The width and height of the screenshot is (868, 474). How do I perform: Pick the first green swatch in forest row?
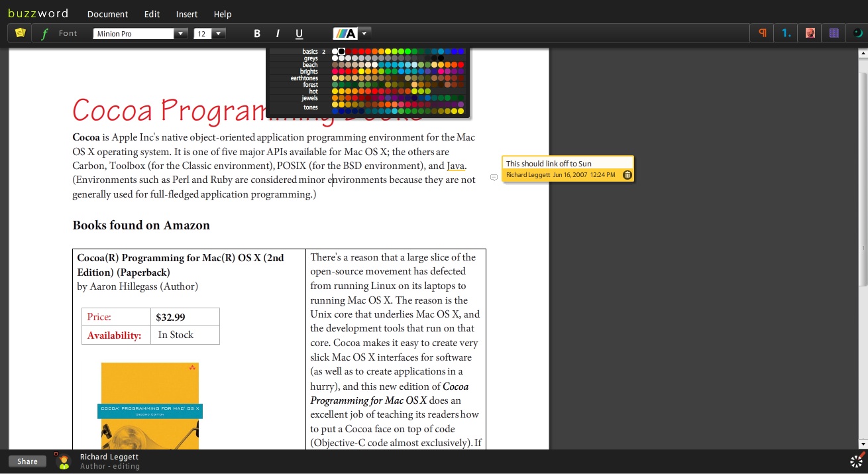(335, 85)
